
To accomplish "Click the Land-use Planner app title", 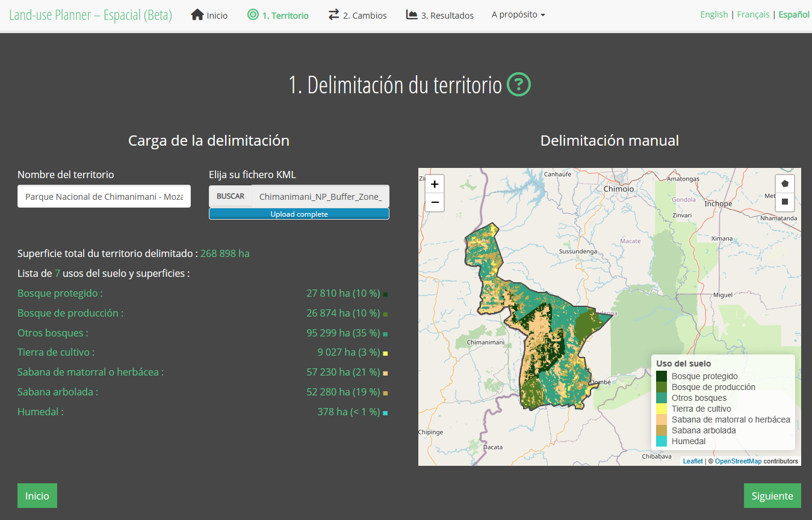I will pos(91,16).
